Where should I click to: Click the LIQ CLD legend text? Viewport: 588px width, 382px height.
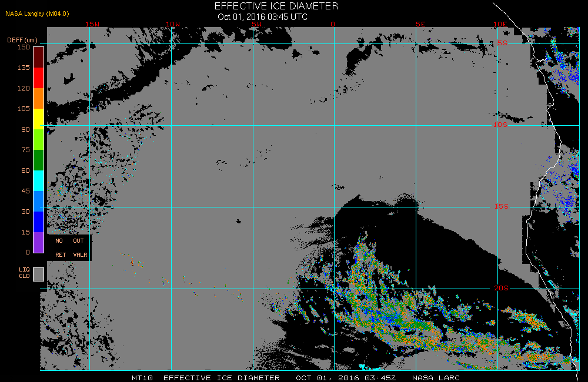(24, 273)
